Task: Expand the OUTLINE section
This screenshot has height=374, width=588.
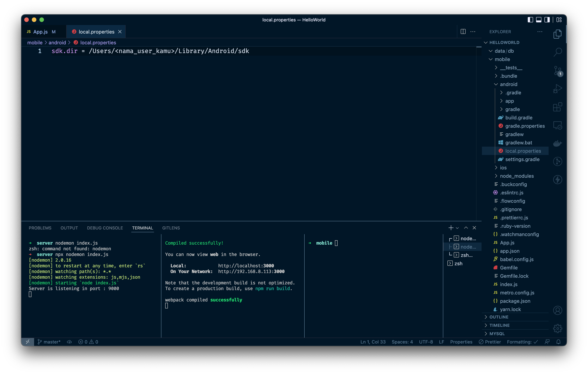Action: click(499, 317)
